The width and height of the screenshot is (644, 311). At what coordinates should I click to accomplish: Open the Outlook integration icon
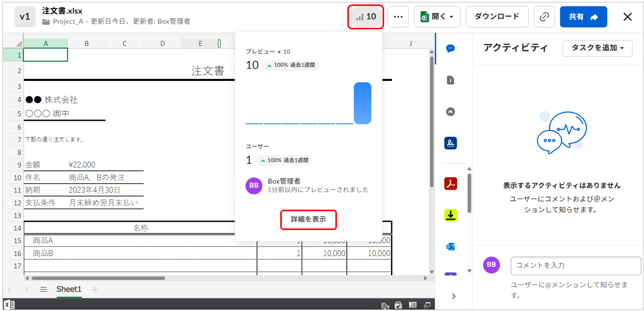(x=450, y=247)
